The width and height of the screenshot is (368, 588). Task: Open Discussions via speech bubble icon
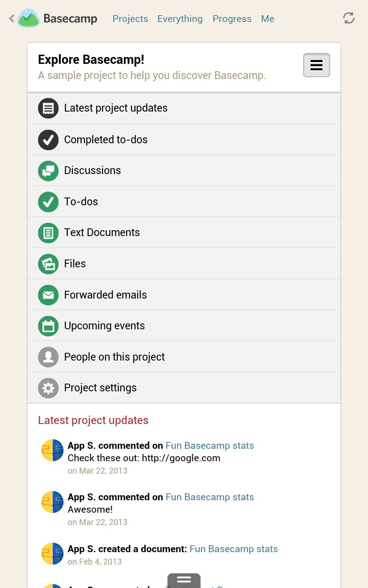(x=48, y=170)
